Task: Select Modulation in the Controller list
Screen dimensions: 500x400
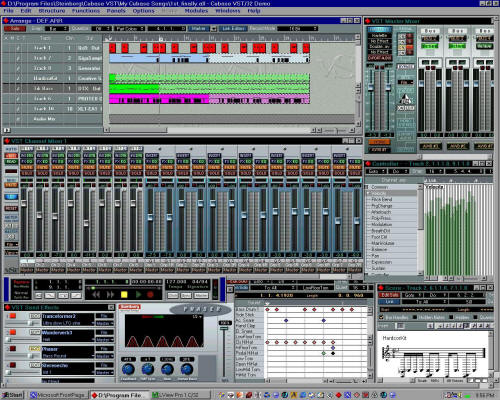Action: click(382, 224)
